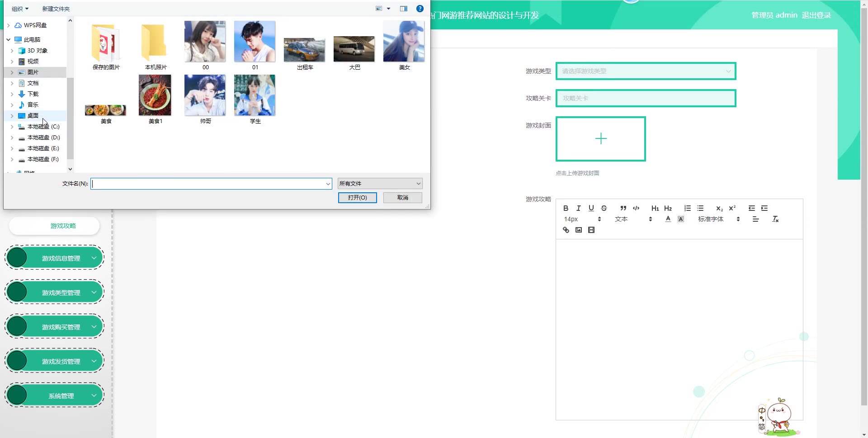This screenshot has width=868, height=438.
Task: Insert blockquote using quote icon
Action: [x=623, y=208]
